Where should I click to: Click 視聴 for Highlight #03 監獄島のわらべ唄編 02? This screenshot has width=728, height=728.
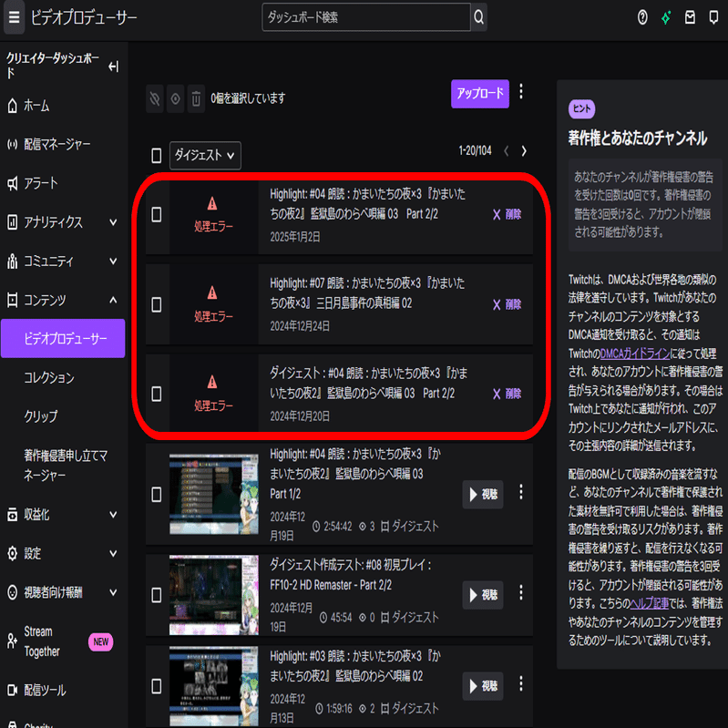pyautogui.click(x=483, y=686)
